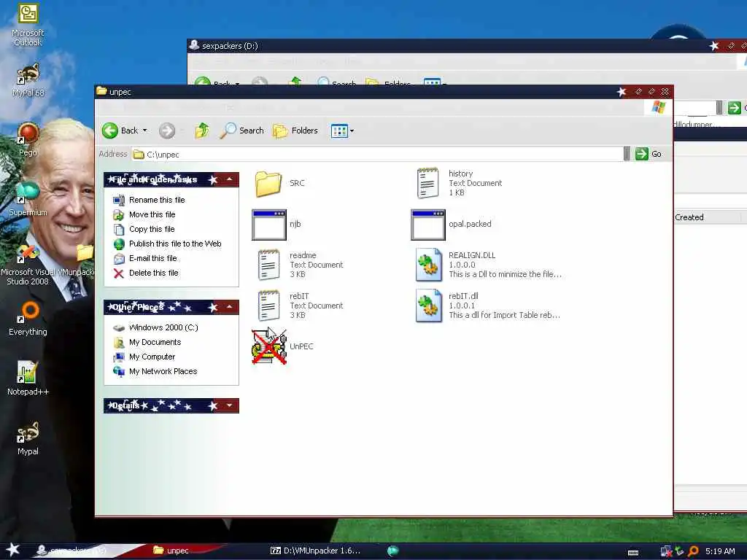
Task: Collapse the File and Folder Tasks panel
Action: [230, 179]
